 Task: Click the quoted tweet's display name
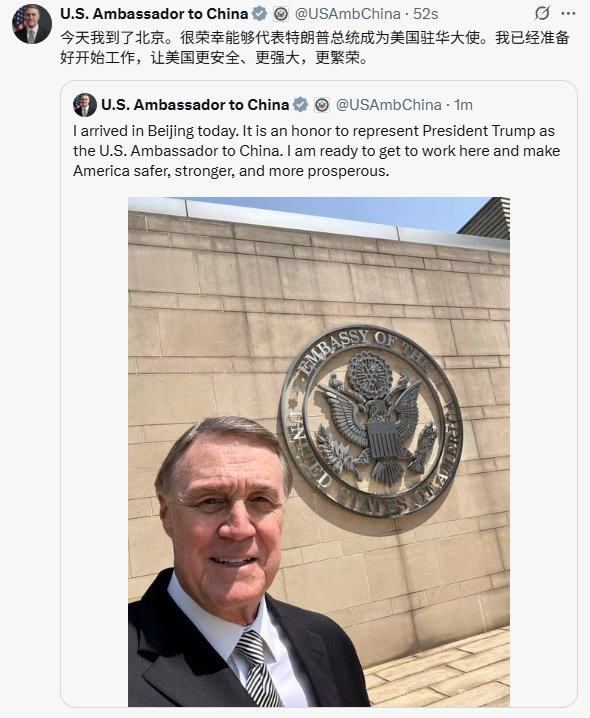195,105
